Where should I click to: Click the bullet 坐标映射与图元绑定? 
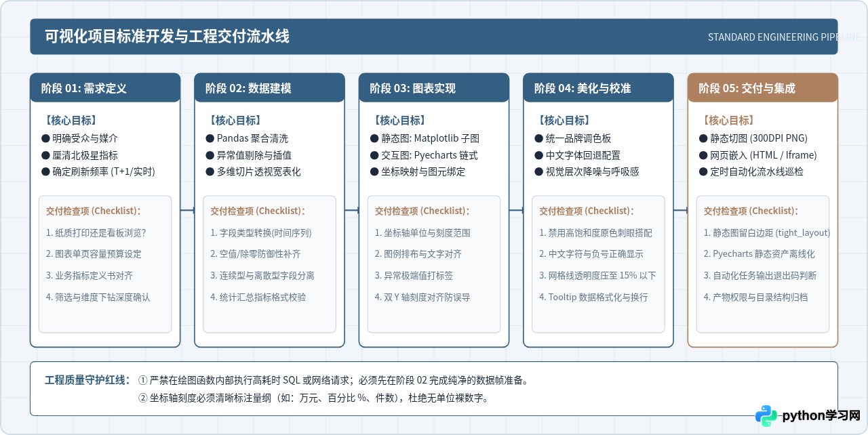point(418,172)
